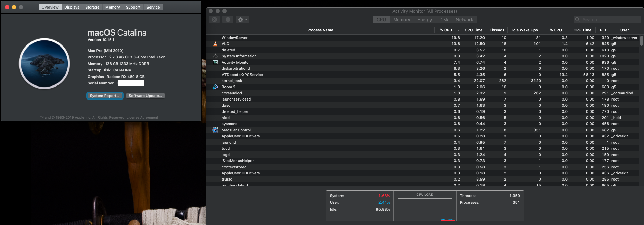The width and height of the screenshot is (644, 225).
Task: Click the System Information process icon
Action: pyautogui.click(x=215, y=56)
